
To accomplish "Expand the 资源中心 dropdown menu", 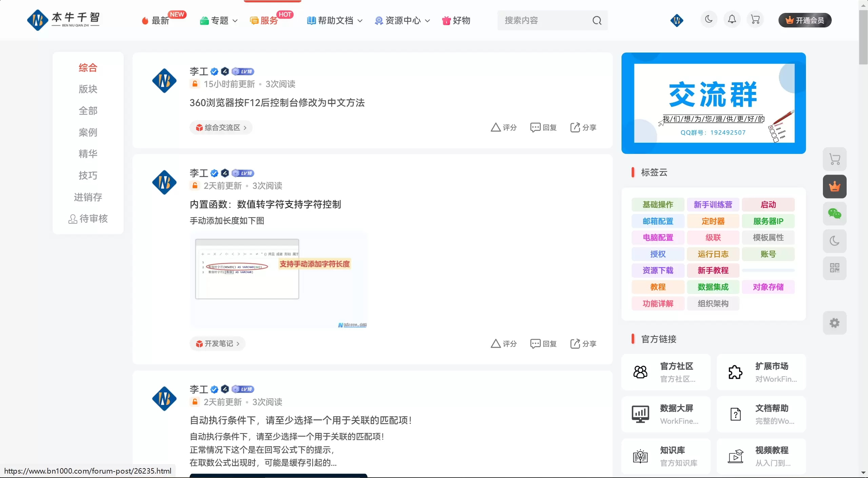I will (x=402, y=20).
